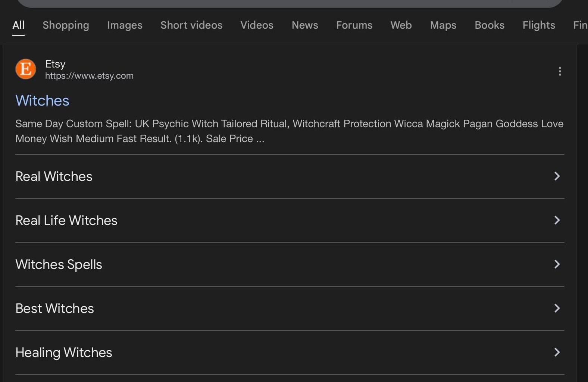Screen dimensions: 588x382
Task: Click the https://www.etsy.com URL
Action: tap(89, 76)
